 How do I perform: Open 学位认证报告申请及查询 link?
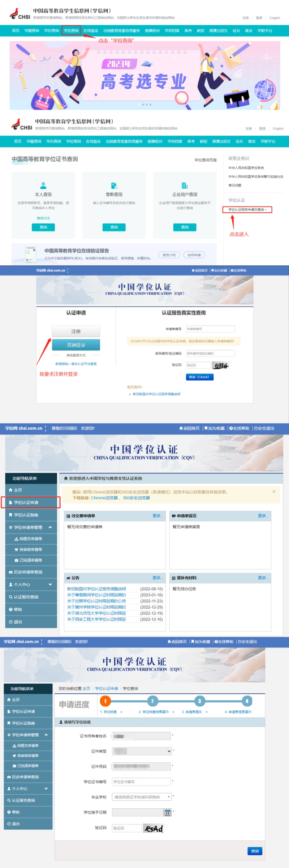point(247,210)
